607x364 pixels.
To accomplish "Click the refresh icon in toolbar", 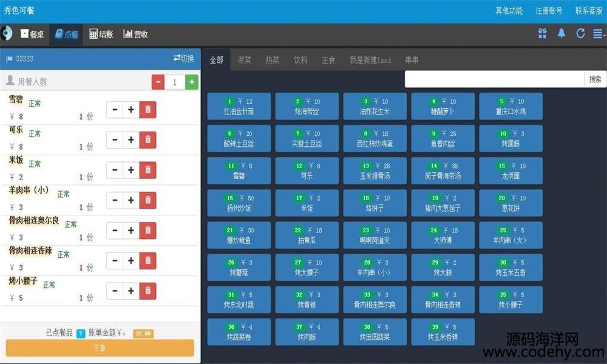I will pos(580,34).
